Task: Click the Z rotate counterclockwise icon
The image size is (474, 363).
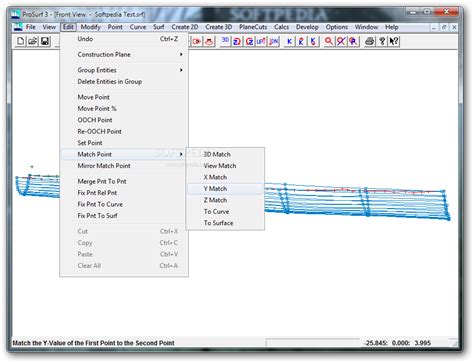Action: click(x=249, y=41)
